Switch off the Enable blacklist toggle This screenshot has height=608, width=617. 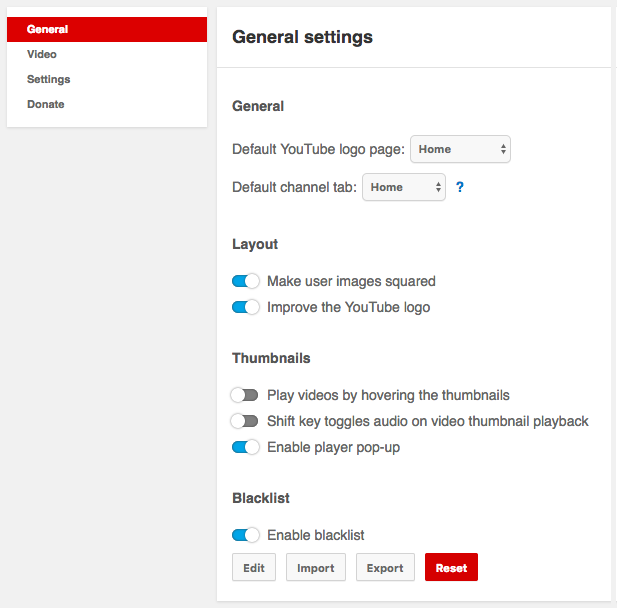pos(245,535)
